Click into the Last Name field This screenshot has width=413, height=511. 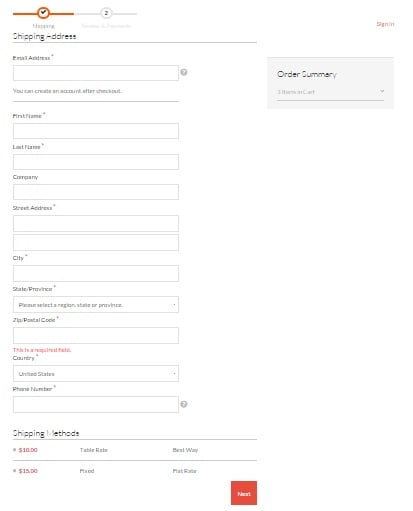click(x=96, y=162)
